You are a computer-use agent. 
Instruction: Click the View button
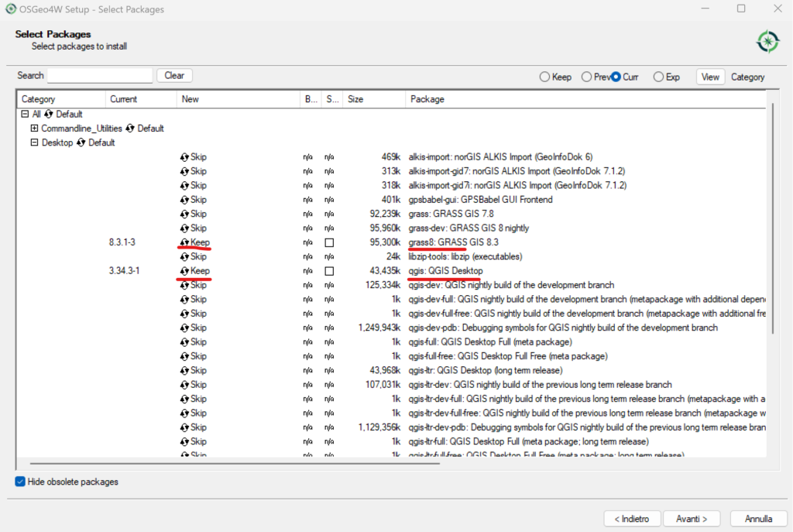[710, 77]
